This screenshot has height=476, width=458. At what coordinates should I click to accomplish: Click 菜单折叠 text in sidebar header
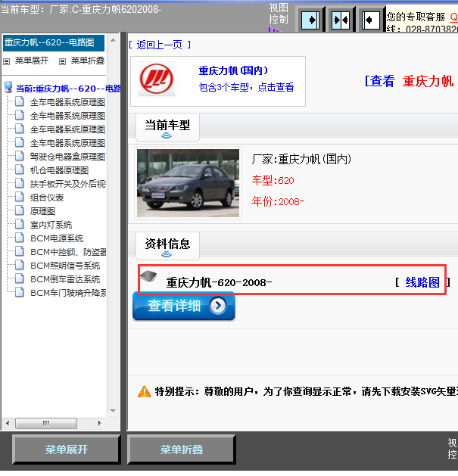(88, 61)
